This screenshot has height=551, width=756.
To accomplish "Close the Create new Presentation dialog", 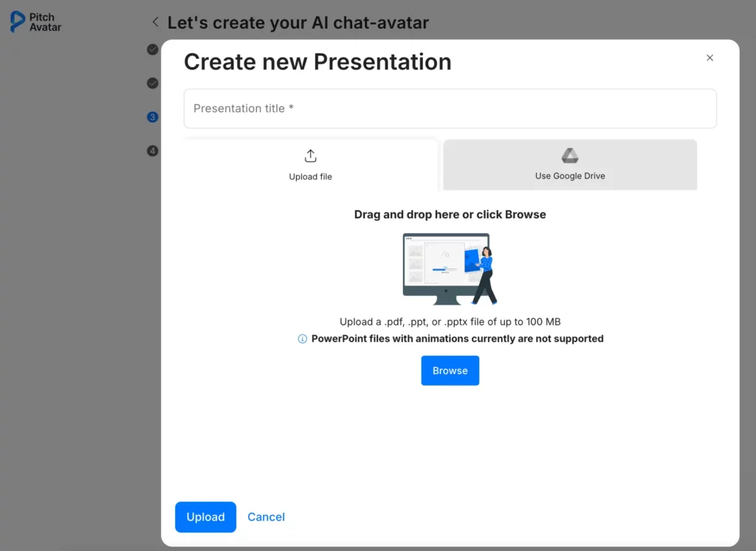I will click(x=709, y=58).
